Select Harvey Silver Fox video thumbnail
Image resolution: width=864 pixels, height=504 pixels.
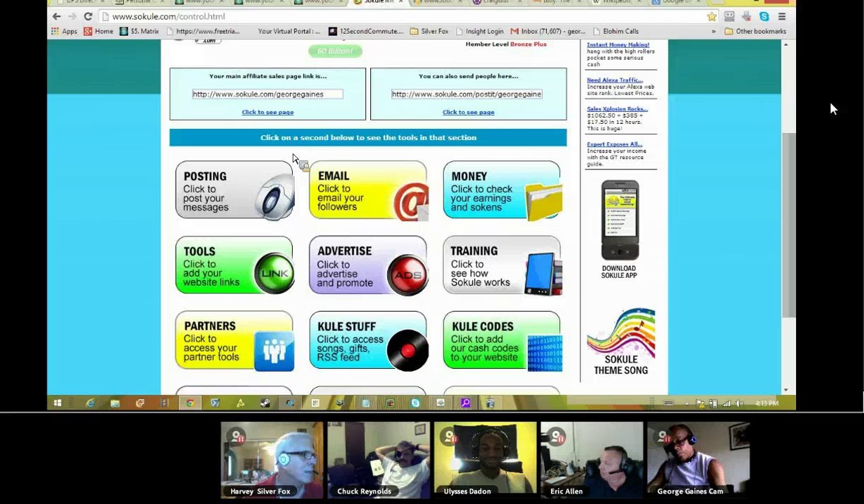tap(272, 459)
